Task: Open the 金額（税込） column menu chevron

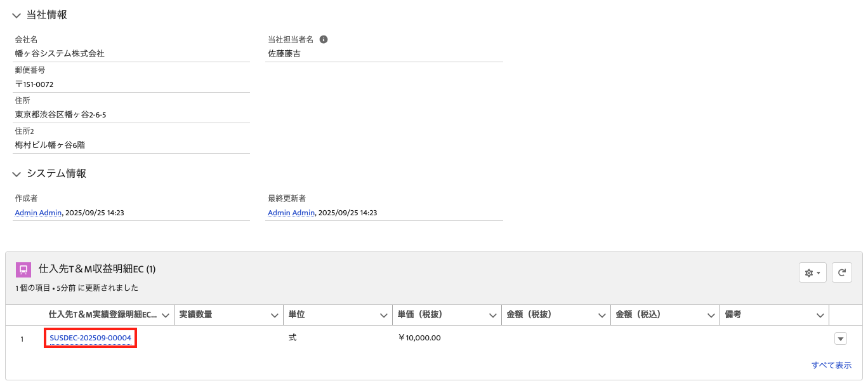Action: [x=711, y=315]
